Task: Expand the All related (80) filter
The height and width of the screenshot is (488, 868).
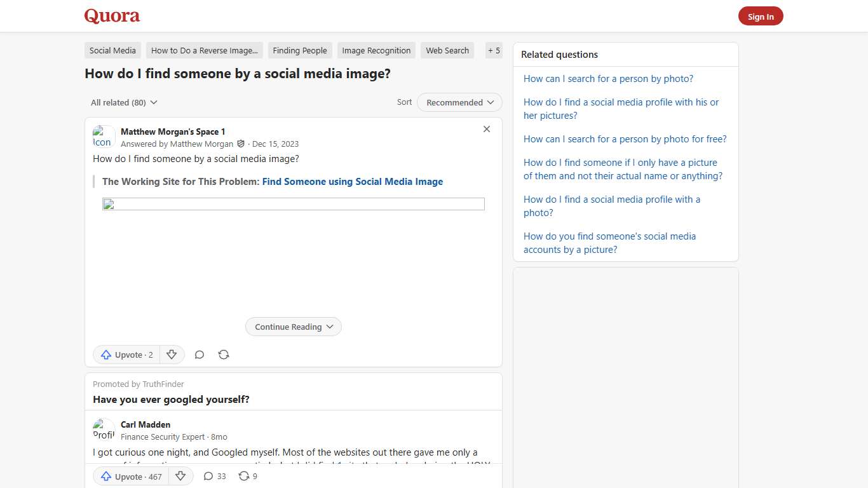Action: click(123, 102)
